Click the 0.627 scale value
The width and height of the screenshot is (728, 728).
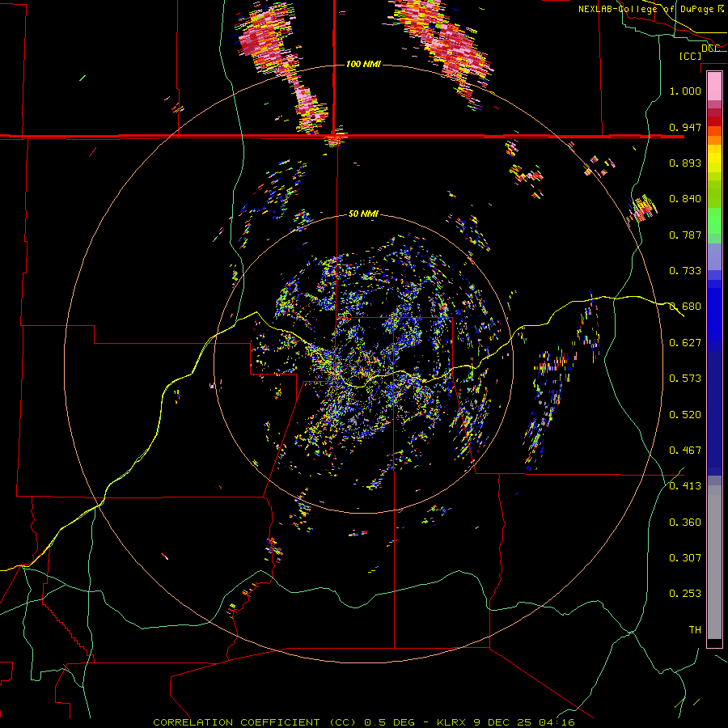pyautogui.click(x=685, y=343)
